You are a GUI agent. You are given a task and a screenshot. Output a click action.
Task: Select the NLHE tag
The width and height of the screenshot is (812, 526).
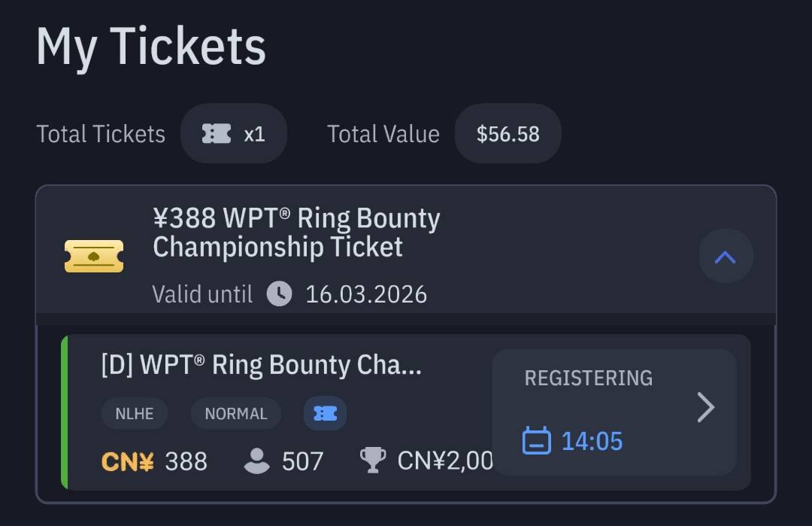click(135, 413)
